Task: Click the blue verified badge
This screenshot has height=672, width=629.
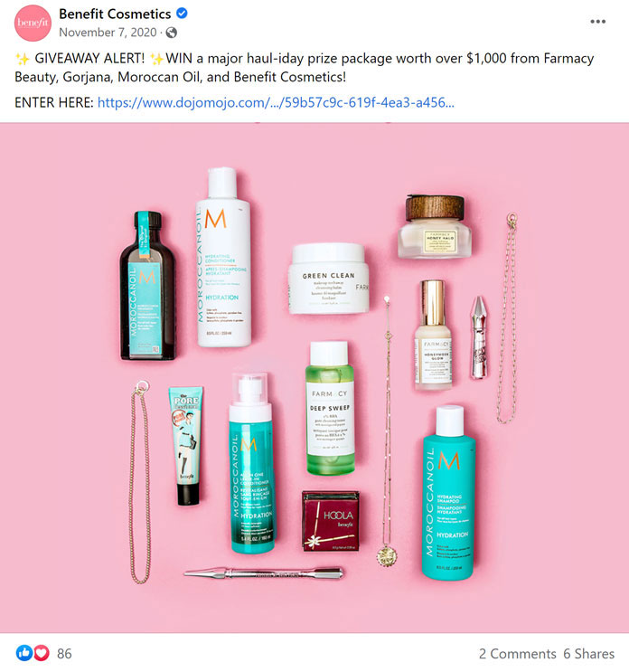Action: [182, 14]
